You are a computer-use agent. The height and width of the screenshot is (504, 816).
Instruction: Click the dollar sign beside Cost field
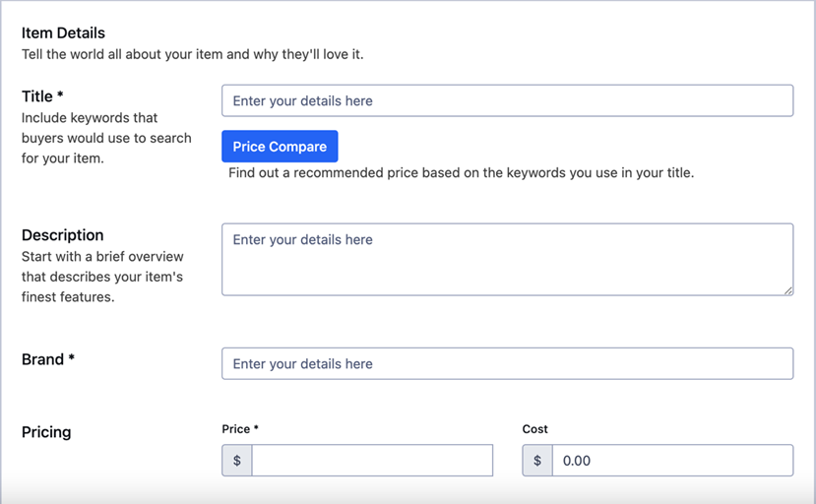(x=537, y=461)
